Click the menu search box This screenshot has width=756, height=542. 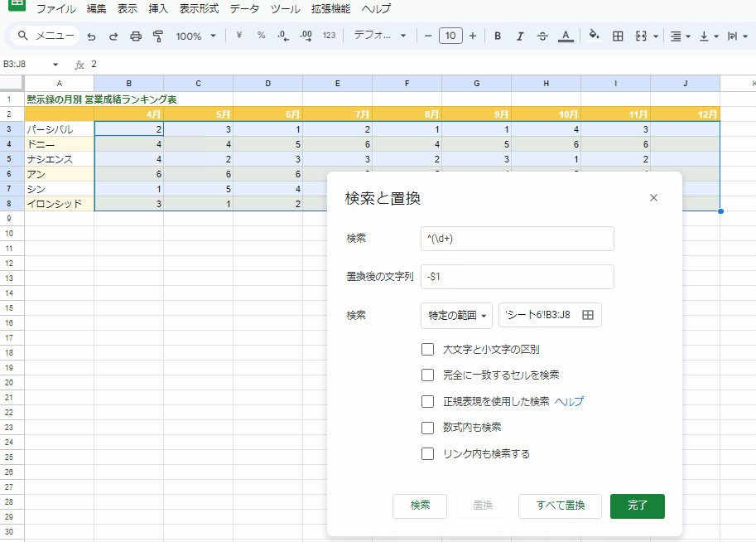[46, 36]
